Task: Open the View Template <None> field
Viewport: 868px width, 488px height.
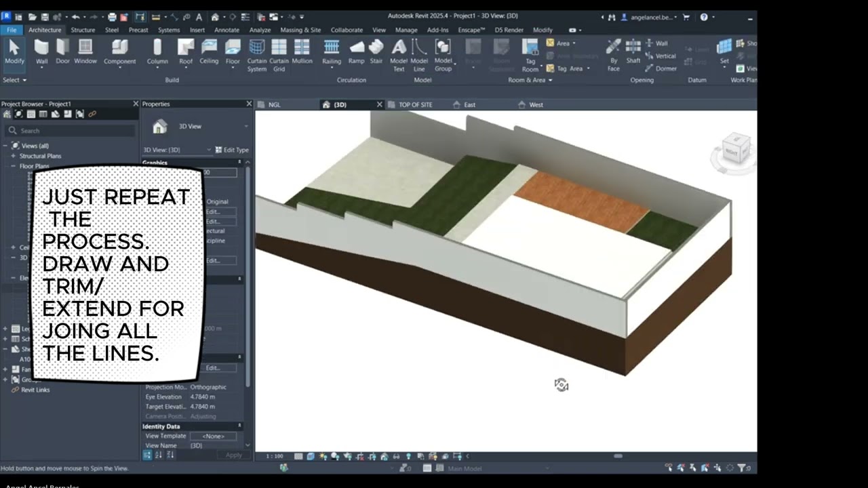Action: pyautogui.click(x=213, y=436)
